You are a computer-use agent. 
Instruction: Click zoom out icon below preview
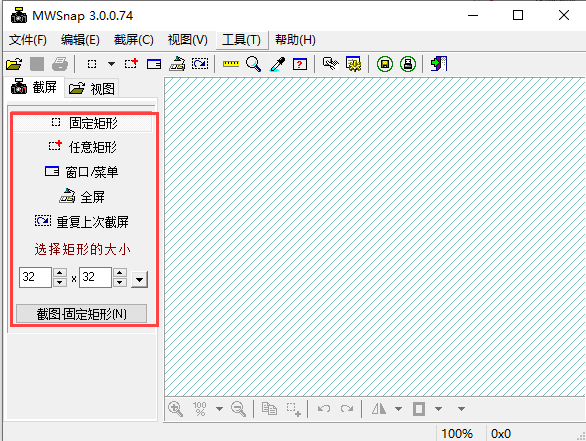pyautogui.click(x=238, y=408)
